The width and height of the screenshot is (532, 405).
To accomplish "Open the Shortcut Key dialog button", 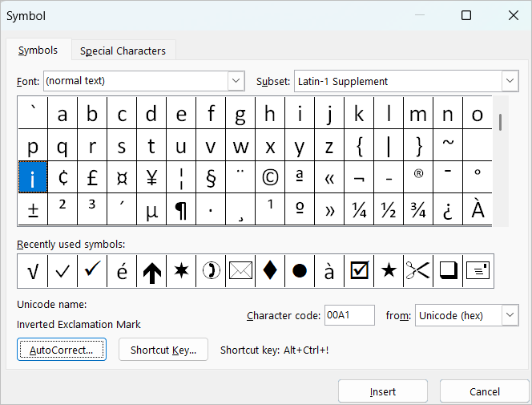I will tap(163, 350).
